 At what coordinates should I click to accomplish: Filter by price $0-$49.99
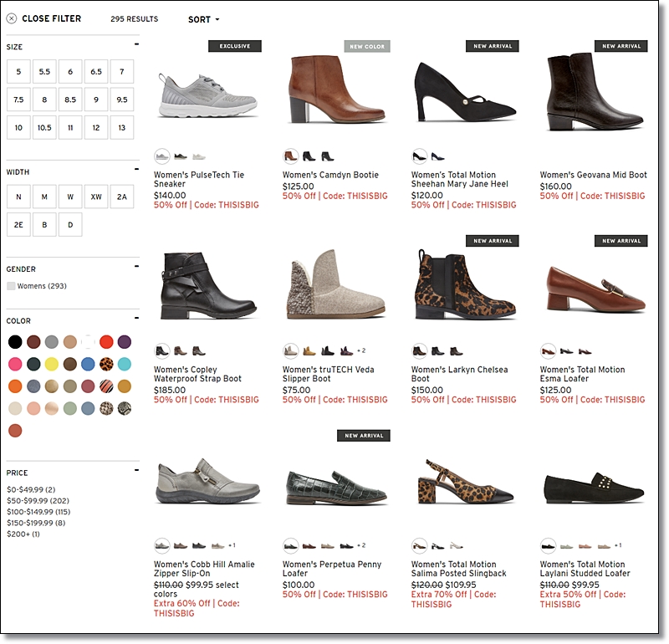pos(31,489)
